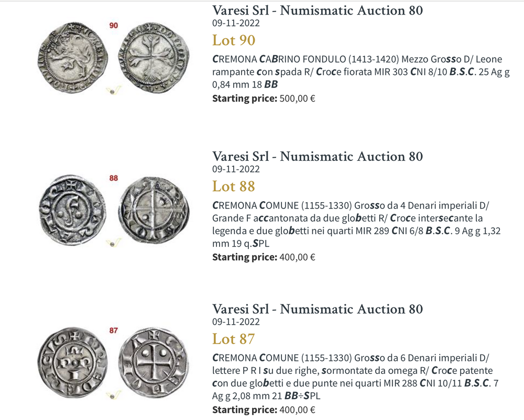
Task: Open the Lot 88 title link
Action: (233, 186)
